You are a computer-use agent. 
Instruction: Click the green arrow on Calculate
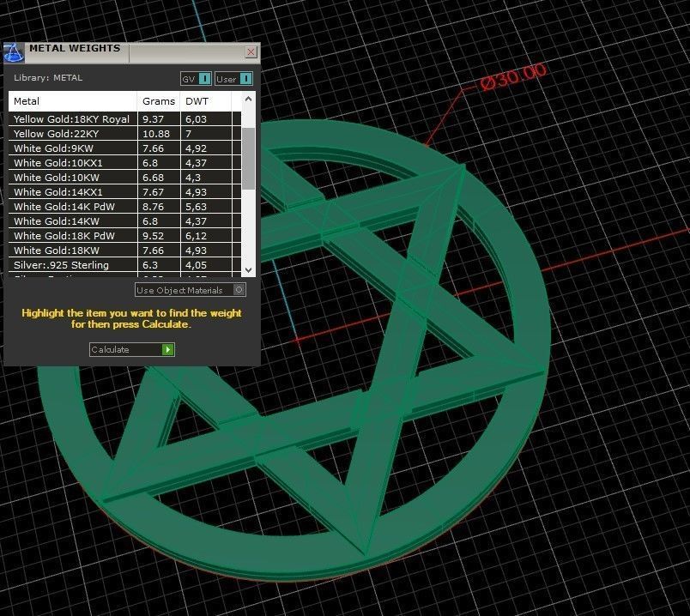pyautogui.click(x=167, y=349)
